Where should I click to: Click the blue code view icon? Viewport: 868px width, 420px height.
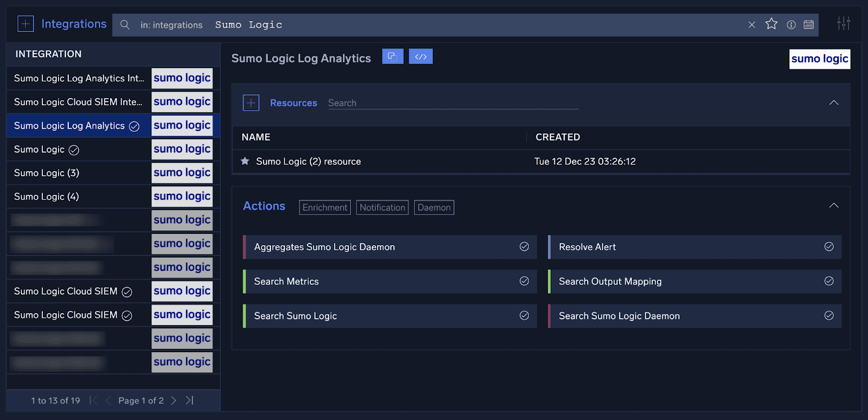coord(421,56)
